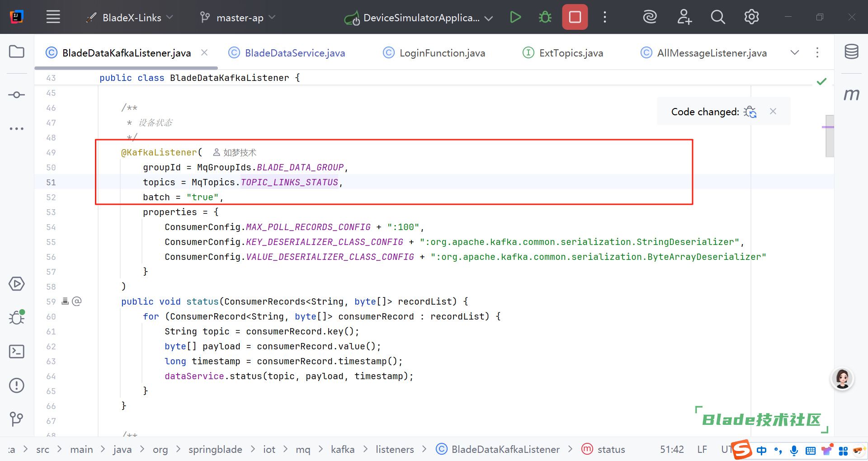Open the master-ap branch dropdown
This screenshot has height=461, width=868.
[238, 18]
